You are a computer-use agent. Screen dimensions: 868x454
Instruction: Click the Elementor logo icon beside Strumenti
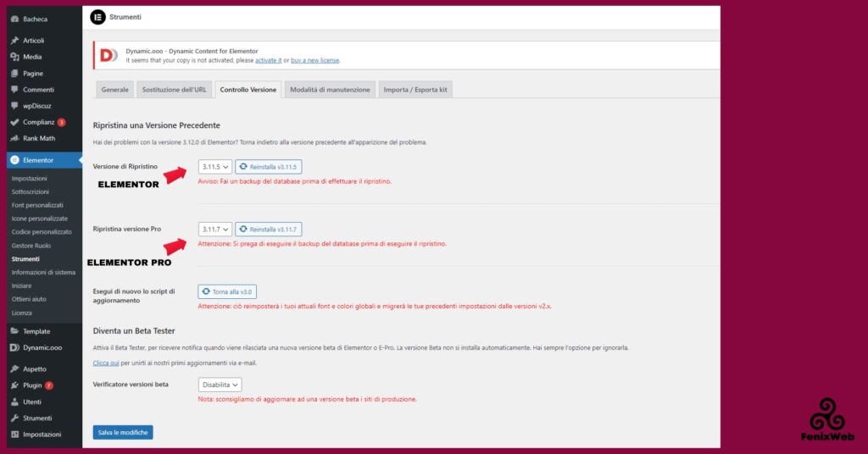point(97,17)
